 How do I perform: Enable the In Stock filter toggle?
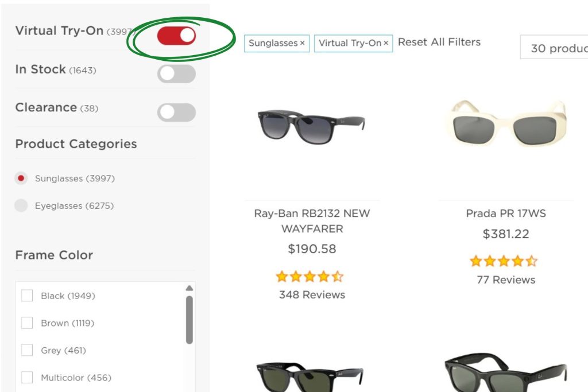pos(176,74)
